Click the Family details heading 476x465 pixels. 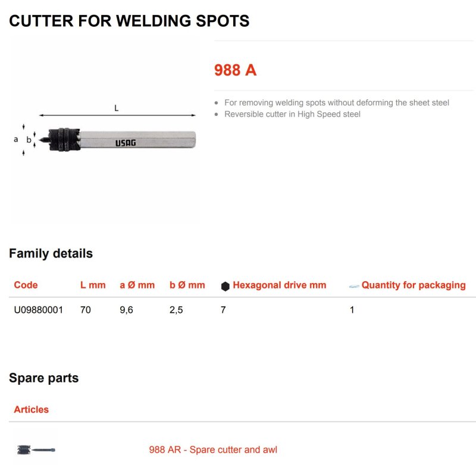coord(51,253)
